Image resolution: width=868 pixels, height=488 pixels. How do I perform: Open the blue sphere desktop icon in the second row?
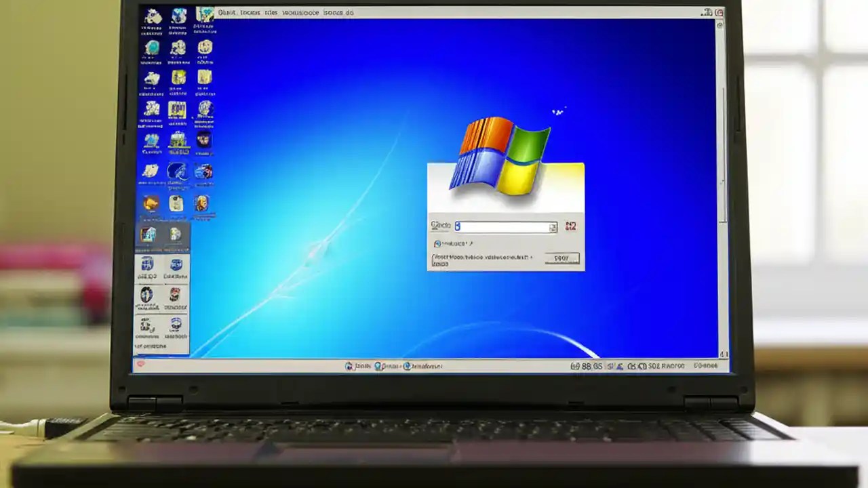click(152, 49)
